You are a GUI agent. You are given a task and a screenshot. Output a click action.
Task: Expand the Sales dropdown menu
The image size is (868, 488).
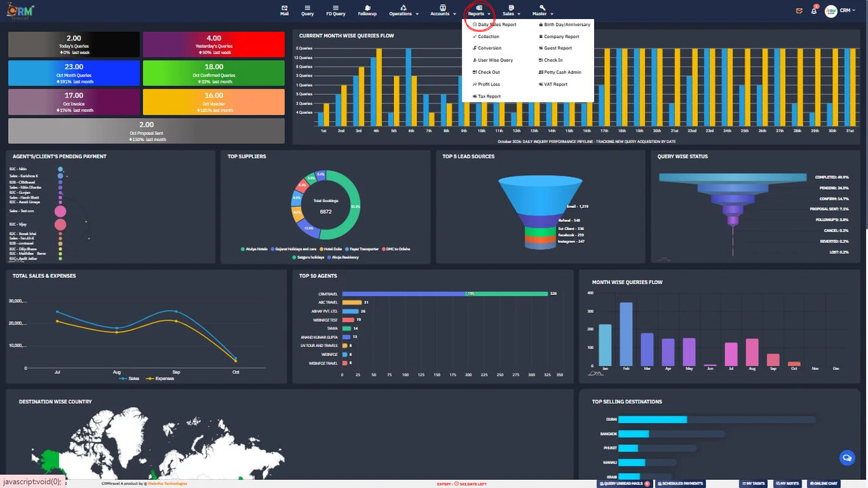click(x=511, y=10)
